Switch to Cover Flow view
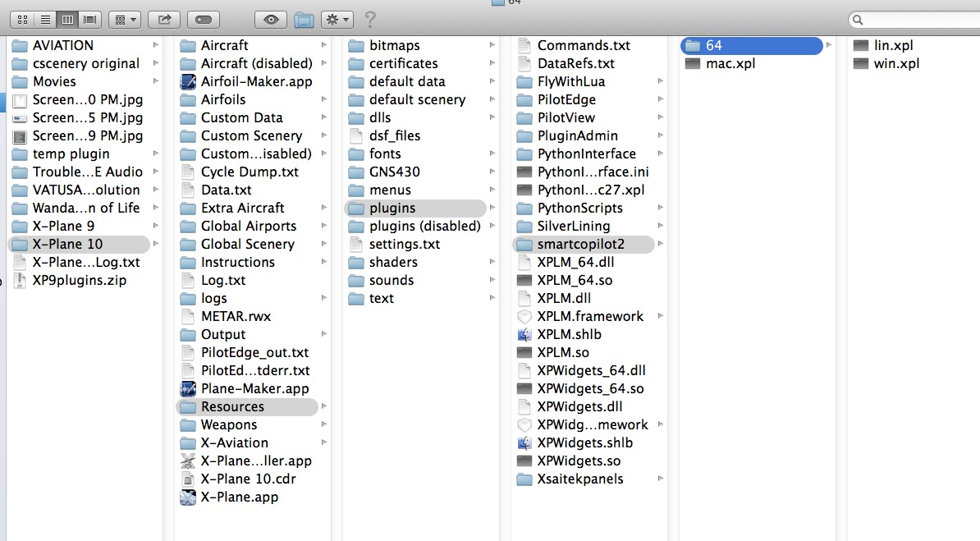Viewport: 980px width, 541px height. coord(89,18)
